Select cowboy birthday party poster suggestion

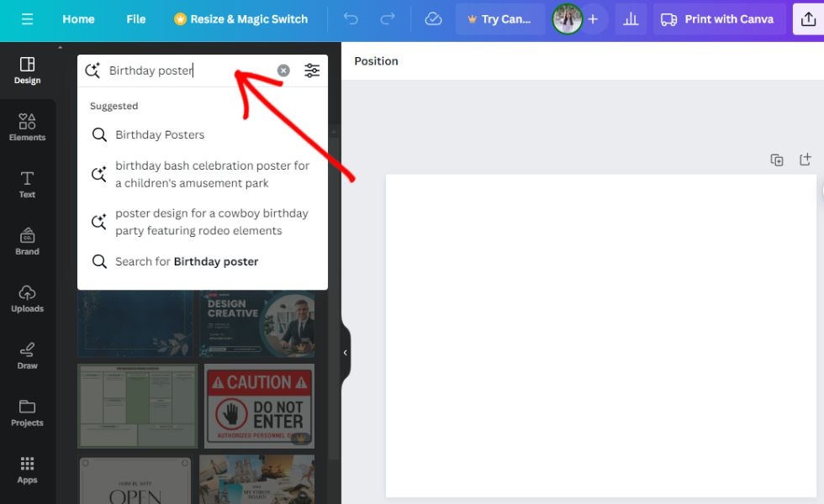click(x=203, y=222)
